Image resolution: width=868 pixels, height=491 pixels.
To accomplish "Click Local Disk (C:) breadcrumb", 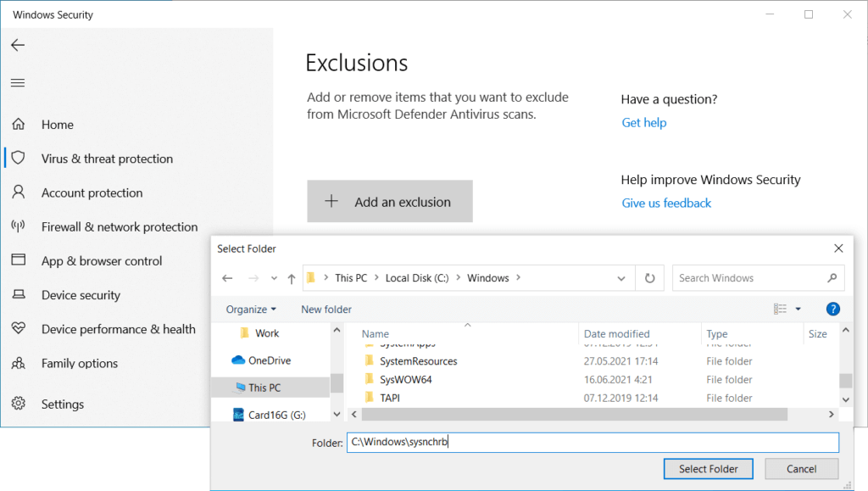I will pyautogui.click(x=417, y=278).
